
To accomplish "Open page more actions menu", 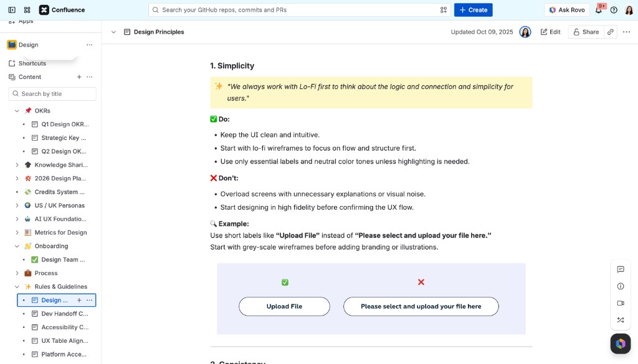I will point(627,32).
